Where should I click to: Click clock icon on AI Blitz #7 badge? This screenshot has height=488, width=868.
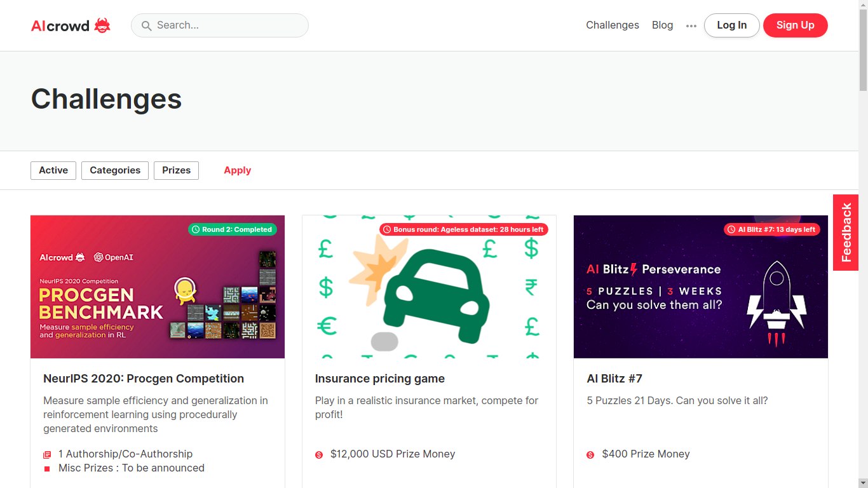click(x=731, y=229)
